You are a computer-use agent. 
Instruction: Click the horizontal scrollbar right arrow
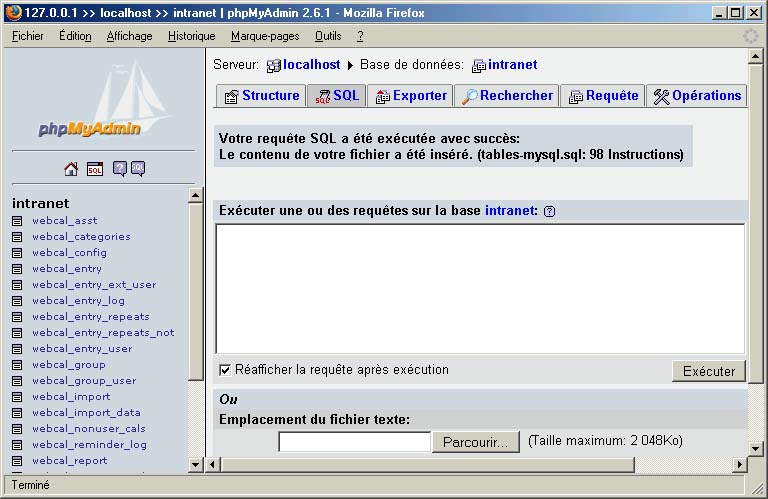[740, 464]
